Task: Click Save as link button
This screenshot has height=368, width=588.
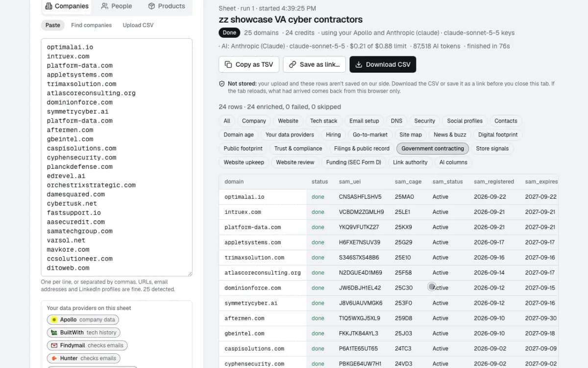Action: click(x=315, y=64)
